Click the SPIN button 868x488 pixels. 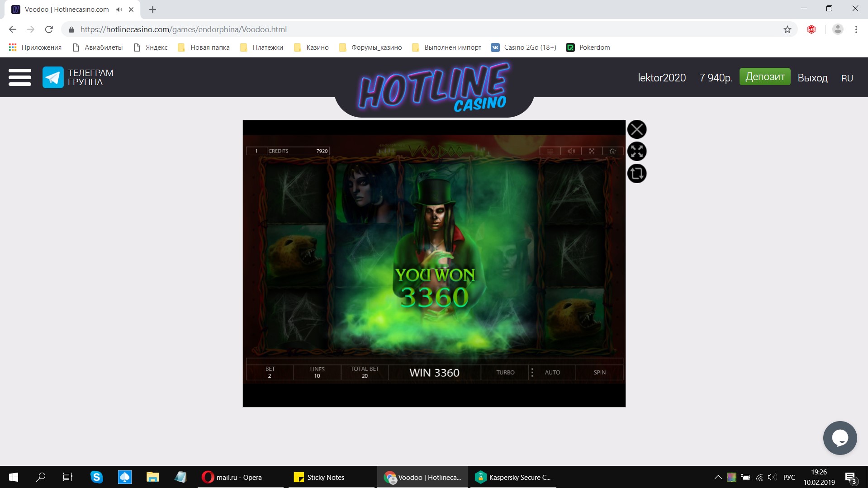(599, 372)
